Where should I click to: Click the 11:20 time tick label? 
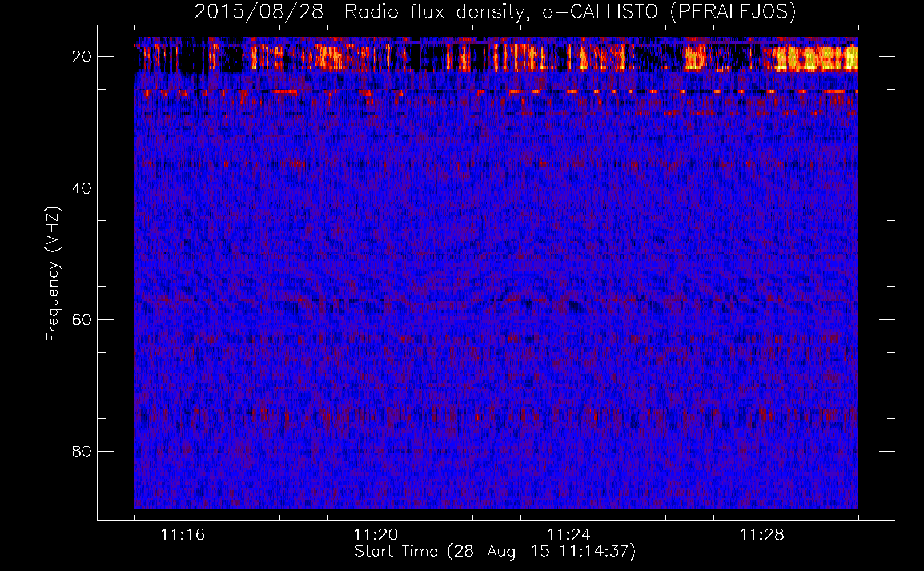376,535
